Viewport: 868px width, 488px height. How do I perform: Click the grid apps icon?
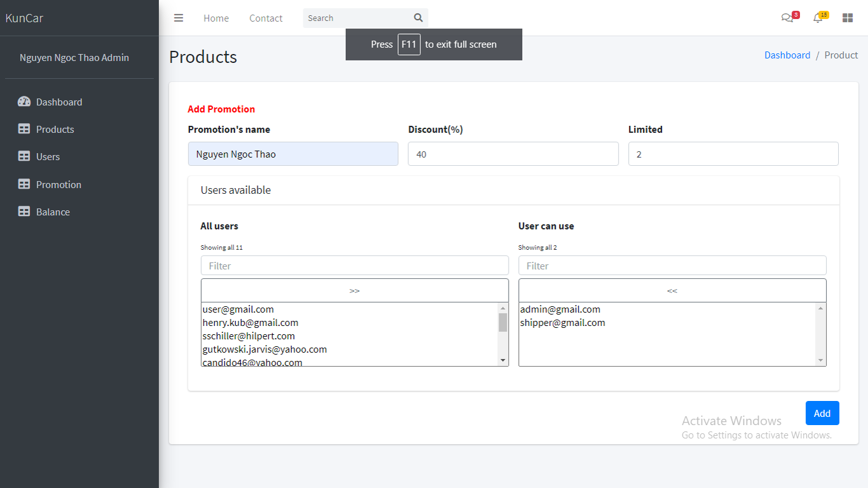847,18
